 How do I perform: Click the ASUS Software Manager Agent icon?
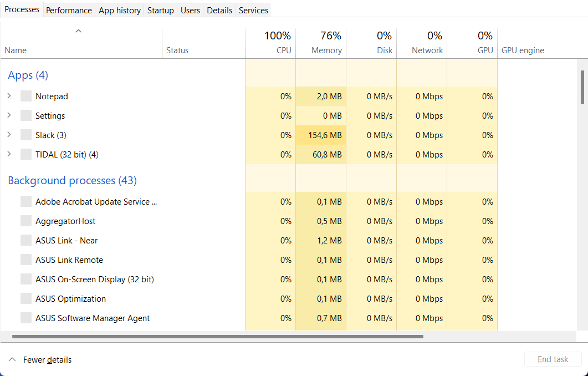[x=26, y=318]
